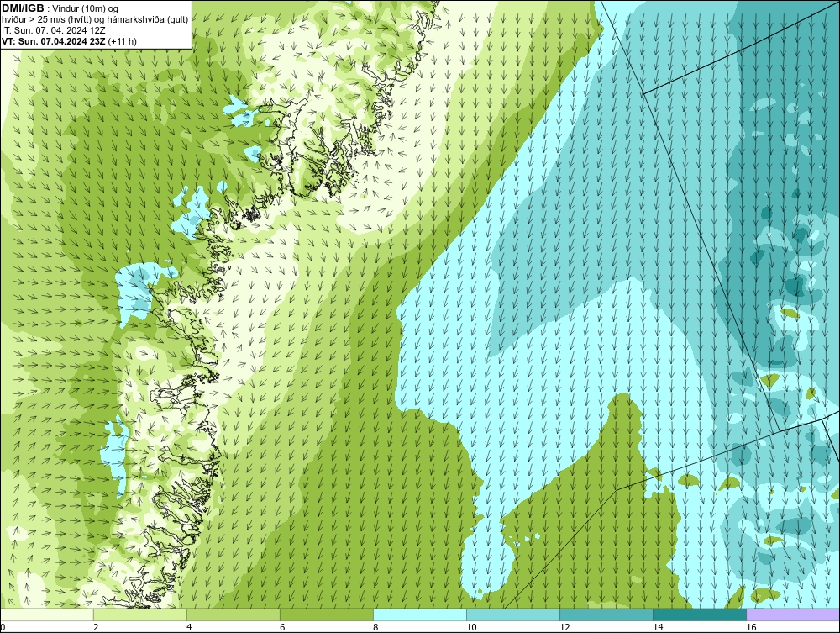
Task: Click the 2–4 m/s light green swatch
Action: [x=140, y=615]
